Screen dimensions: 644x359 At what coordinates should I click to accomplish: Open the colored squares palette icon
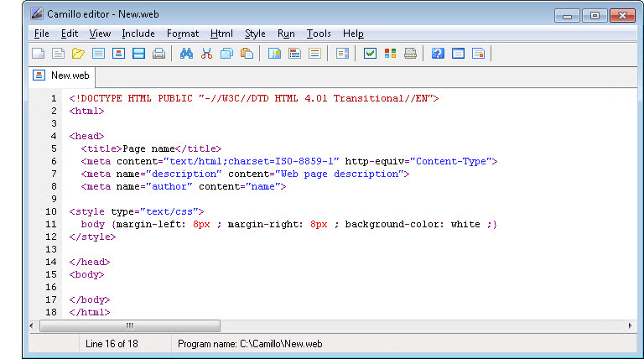point(390,54)
